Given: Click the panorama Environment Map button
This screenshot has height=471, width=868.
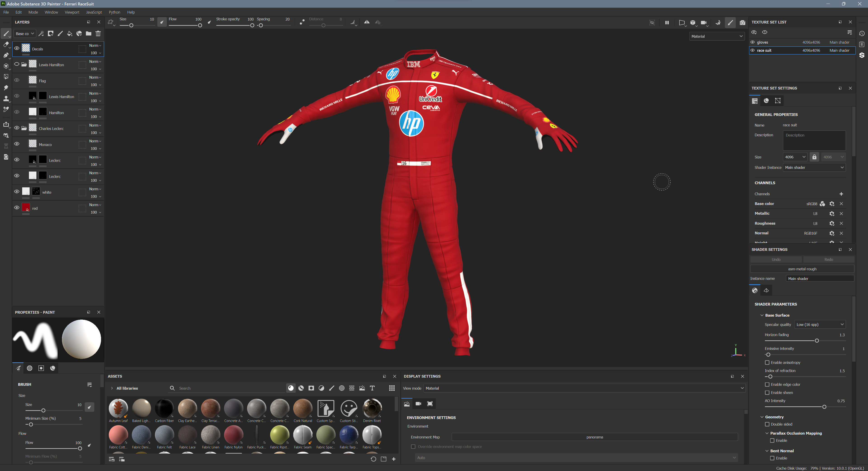Looking at the screenshot, I should (x=594, y=437).
